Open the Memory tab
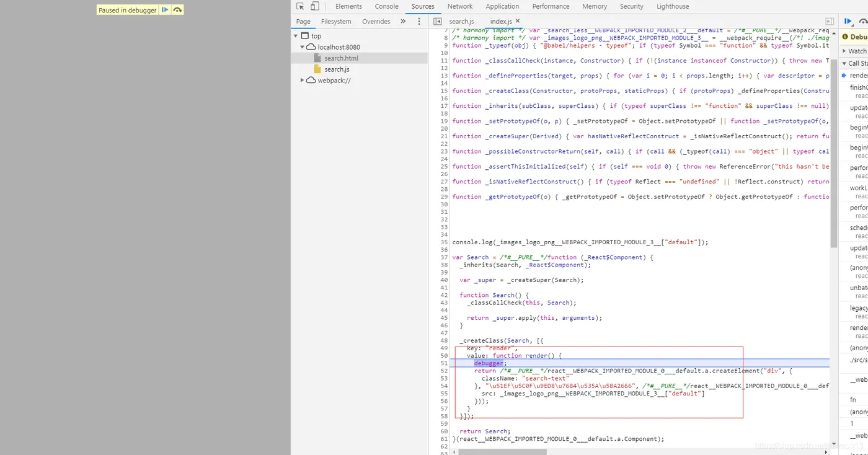Screen dimensions: 868x455 tap(595, 6)
